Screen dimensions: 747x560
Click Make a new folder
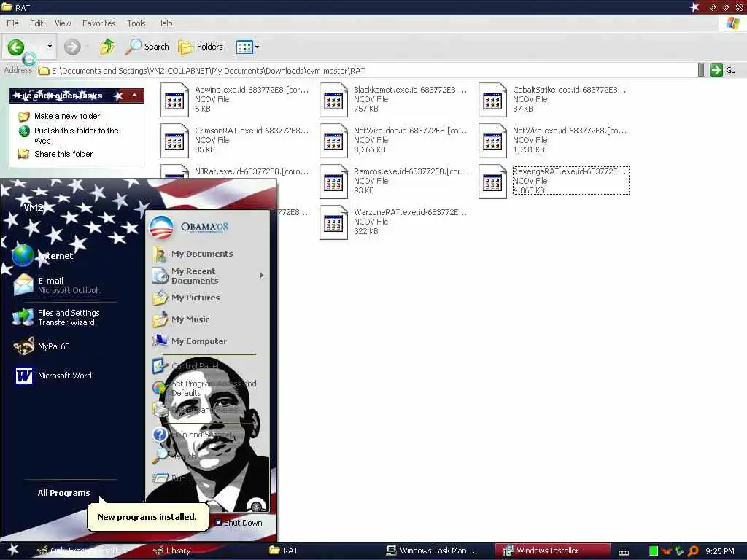coord(67,116)
